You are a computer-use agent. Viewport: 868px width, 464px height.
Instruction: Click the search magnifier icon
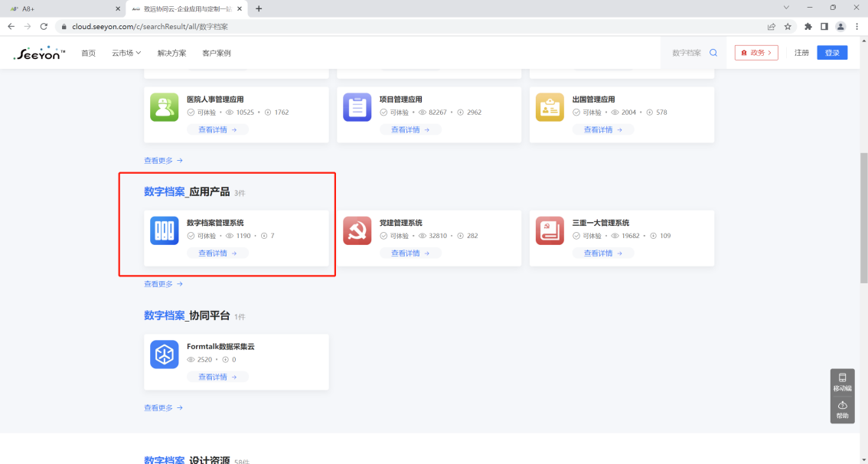[x=713, y=53]
